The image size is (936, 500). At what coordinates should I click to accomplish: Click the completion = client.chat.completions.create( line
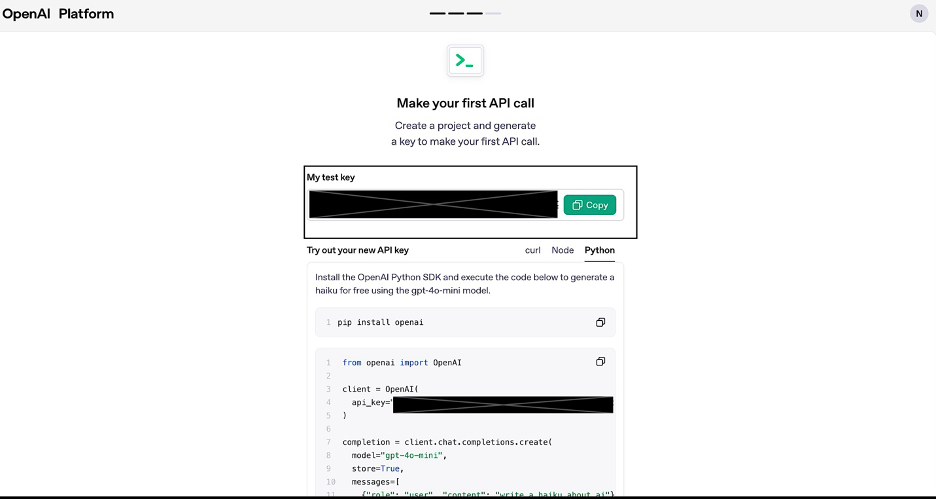click(x=447, y=442)
